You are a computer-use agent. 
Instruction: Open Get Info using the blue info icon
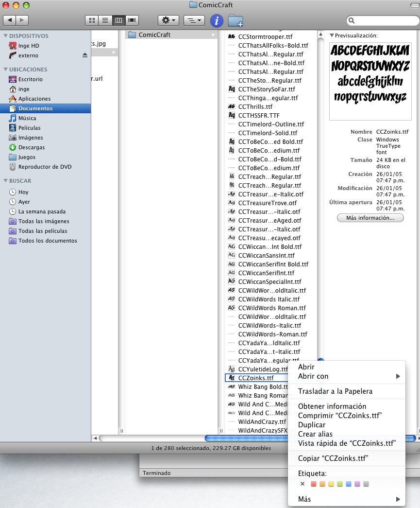(217, 20)
